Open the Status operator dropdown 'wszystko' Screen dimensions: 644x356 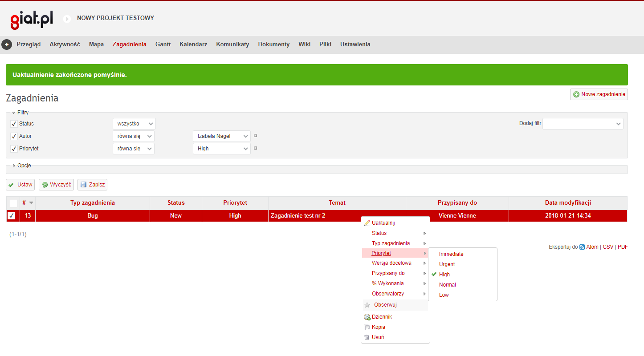pos(134,124)
